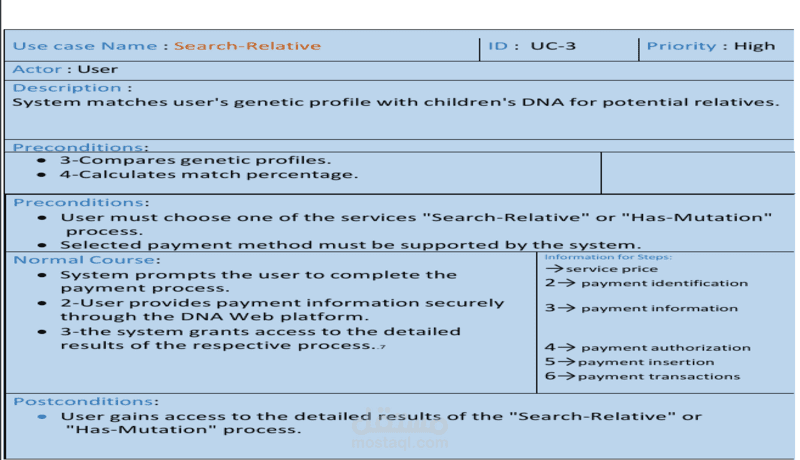Click the "Priority : High" cell

pos(710,46)
